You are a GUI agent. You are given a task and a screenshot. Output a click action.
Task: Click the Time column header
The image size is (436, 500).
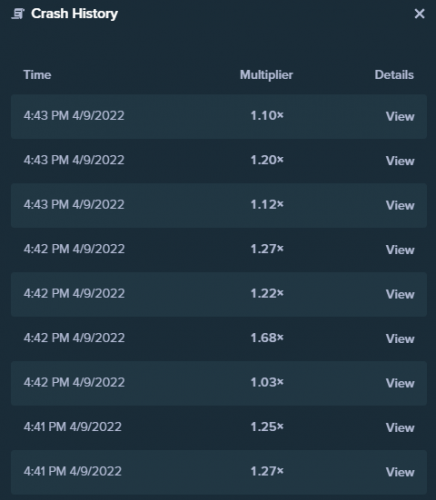[x=37, y=75]
